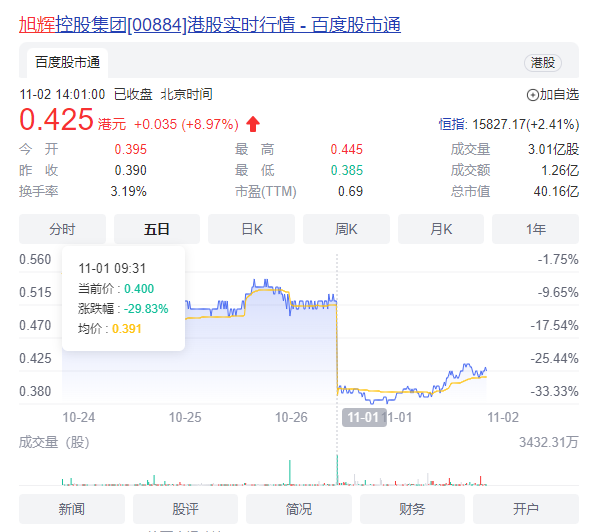Click the 11-02 date on axis
Viewport: 610px width, 532px height.
[503, 418]
